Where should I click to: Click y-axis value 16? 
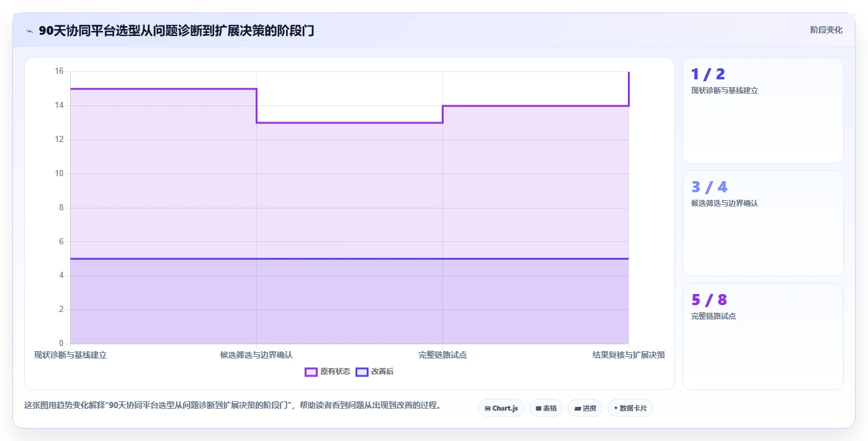tap(60, 71)
